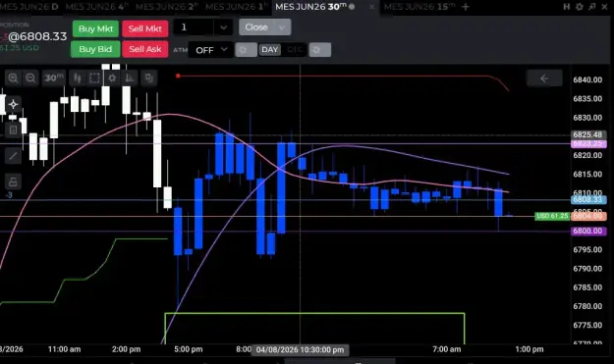This screenshot has width=614, height=364.
Task: Expand the Close button dropdown arrow
Action: click(x=282, y=27)
